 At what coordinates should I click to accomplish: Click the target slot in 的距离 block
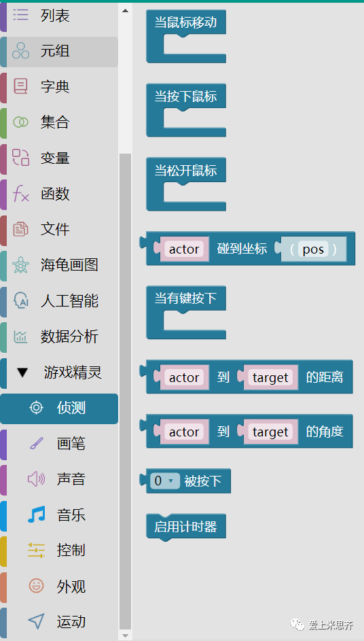tap(270, 377)
